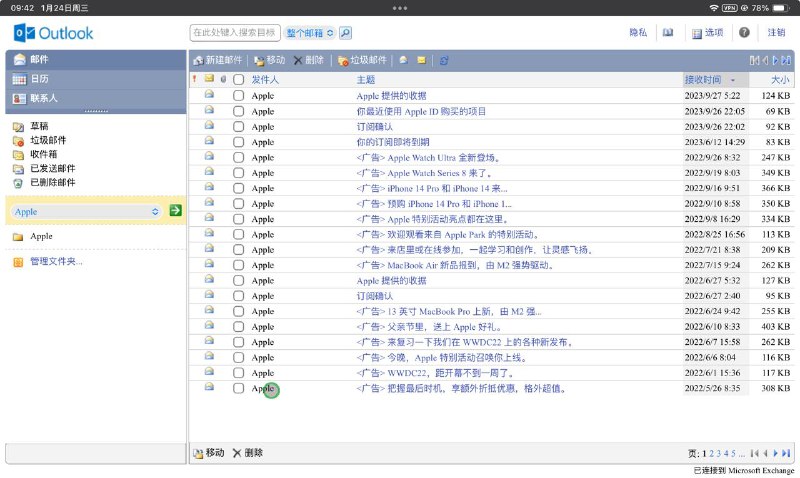Click the mark-as-unread closed envelope toolbar icon
The height and width of the screenshot is (478, 800).
click(x=421, y=60)
